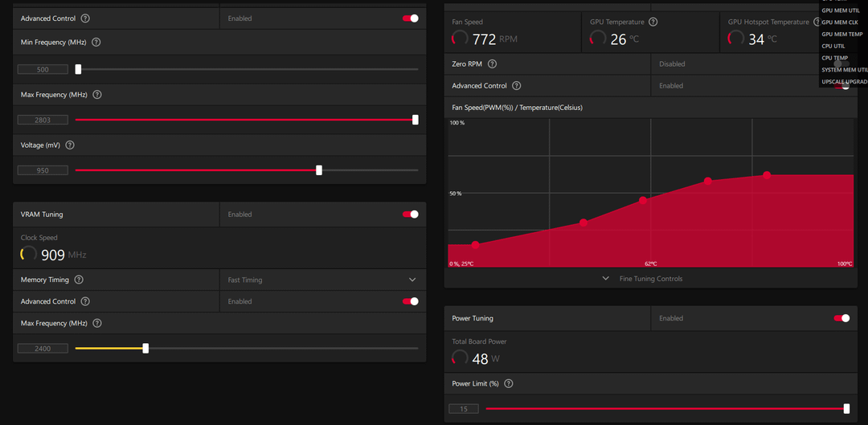Click the Max Frequency 2803 value field
This screenshot has width=868, height=425.
[43, 120]
